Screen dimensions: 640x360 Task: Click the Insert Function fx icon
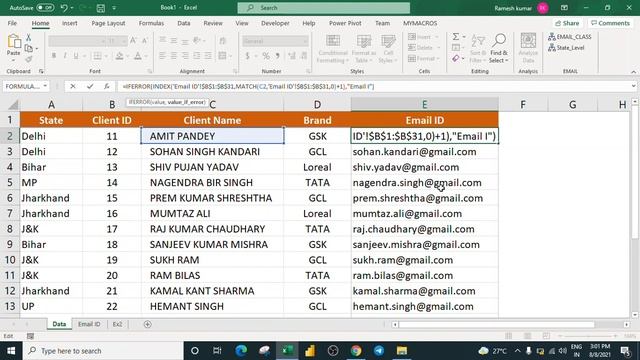coord(107,86)
